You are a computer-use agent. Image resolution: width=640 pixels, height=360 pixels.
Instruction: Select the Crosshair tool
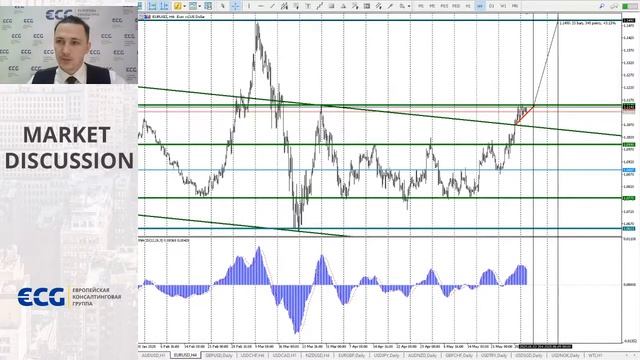pos(236,6)
